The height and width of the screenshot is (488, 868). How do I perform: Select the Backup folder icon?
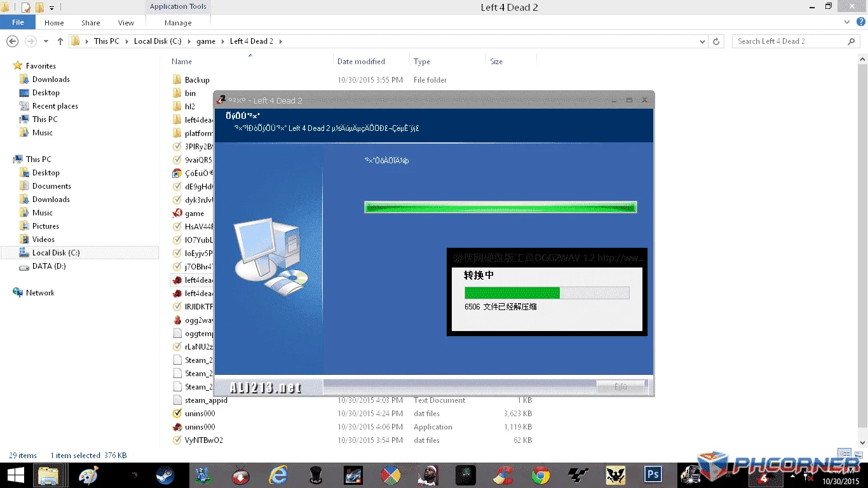tap(177, 80)
